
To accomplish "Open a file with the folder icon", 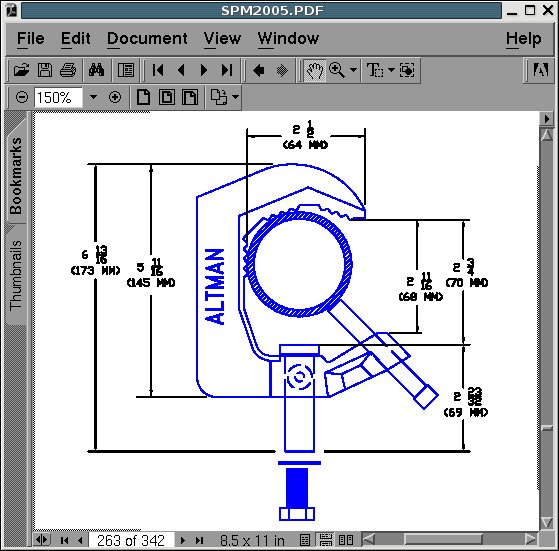I will click(x=21, y=70).
